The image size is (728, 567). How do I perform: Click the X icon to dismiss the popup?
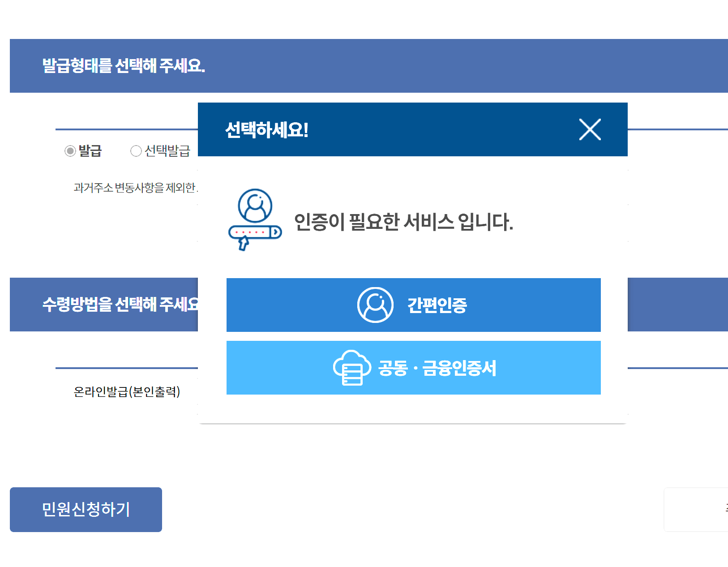[x=590, y=129]
